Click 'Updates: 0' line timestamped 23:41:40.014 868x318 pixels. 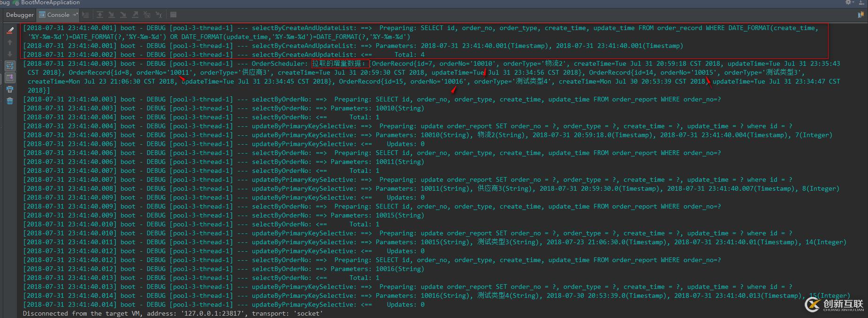click(224, 304)
